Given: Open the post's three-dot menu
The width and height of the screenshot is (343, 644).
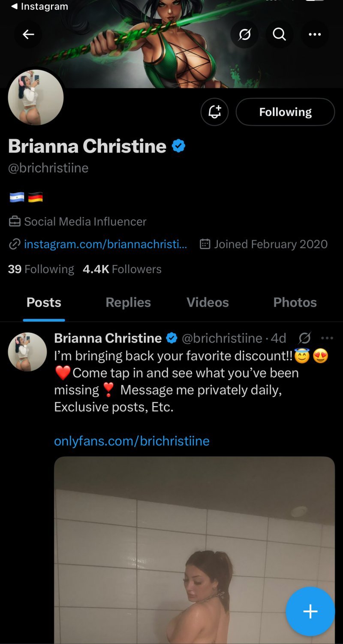Looking at the screenshot, I should [x=327, y=338].
